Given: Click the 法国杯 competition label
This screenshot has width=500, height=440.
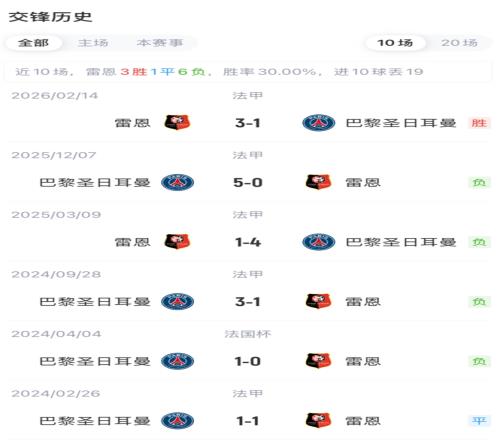Looking at the screenshot, I should (x=248, y=334).
